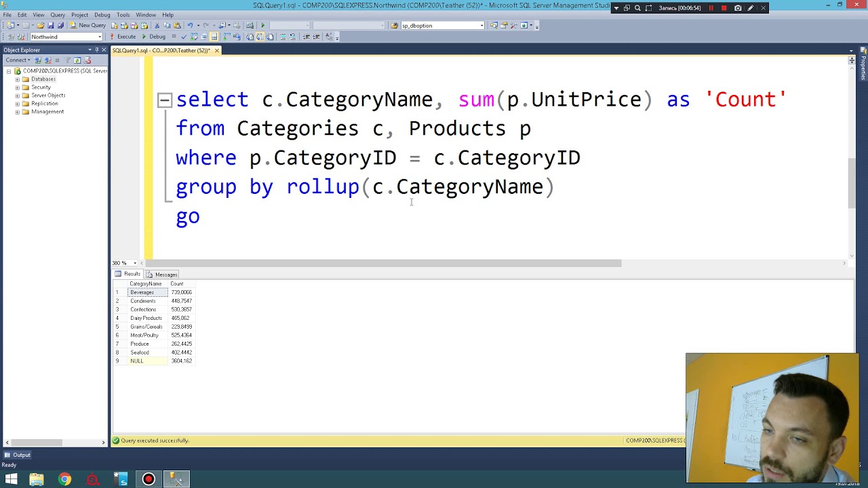Open the Query menu
The height and width of the screenshot is (488, 868).
pos(58,14)
